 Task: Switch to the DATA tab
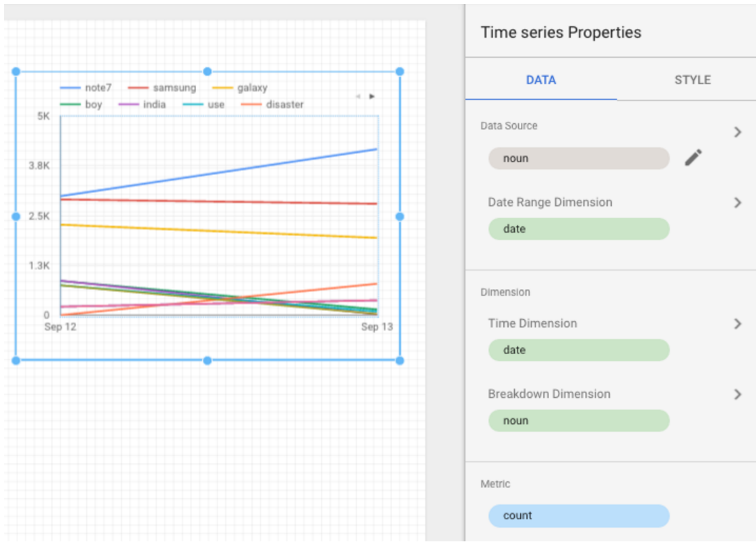541,80
